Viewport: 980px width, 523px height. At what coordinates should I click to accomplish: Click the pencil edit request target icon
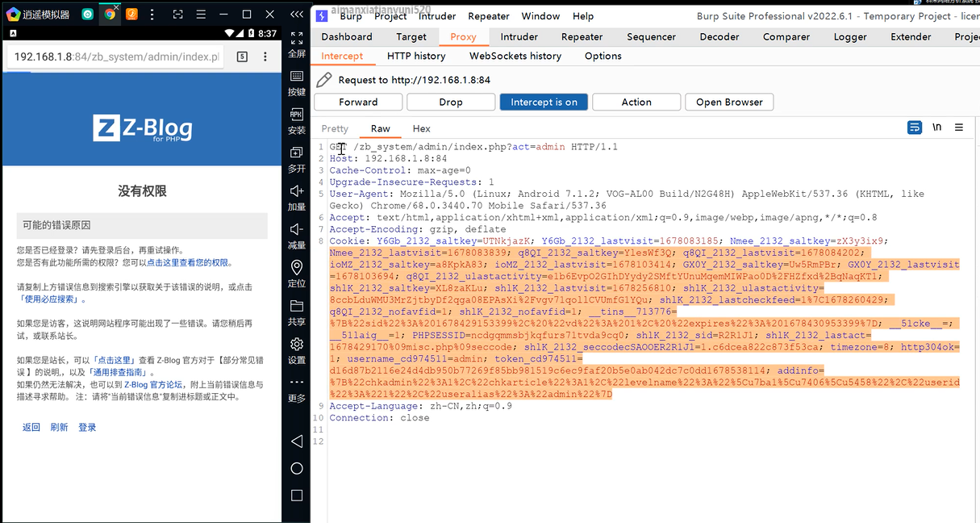(323, 79)
